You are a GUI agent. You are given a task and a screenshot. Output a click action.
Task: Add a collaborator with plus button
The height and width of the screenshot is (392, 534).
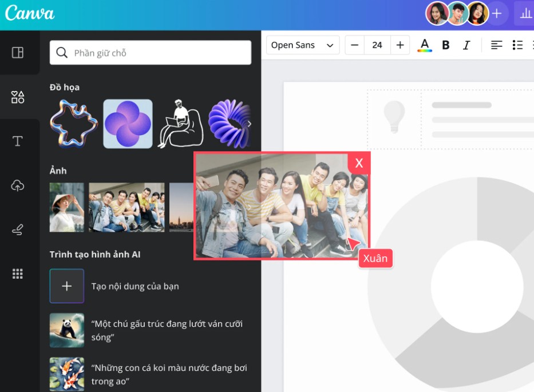[x=497, y=14]
